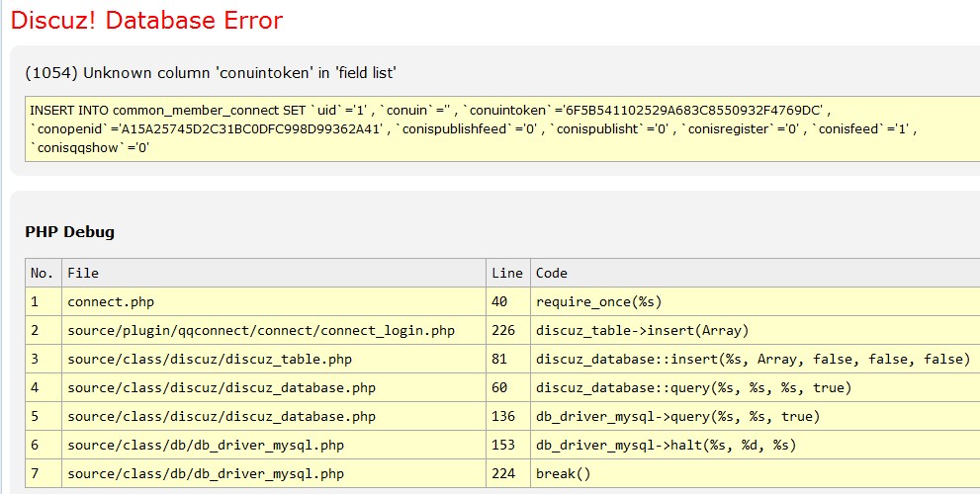Select the connect.php file cell
Image resolution: width=980 pixels, height=494 pixels.
[x=111, y=301]
